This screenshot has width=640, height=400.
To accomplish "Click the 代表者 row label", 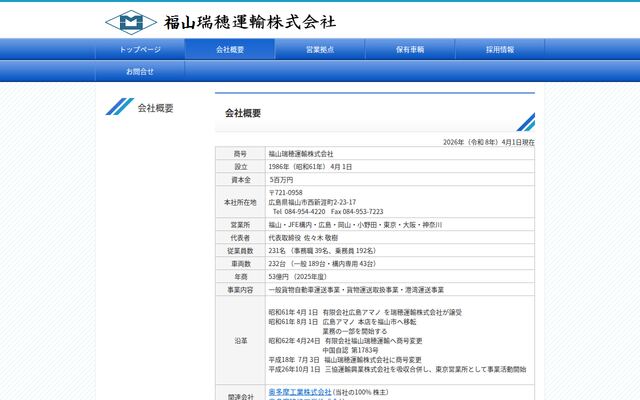I will tap(240, 238).
